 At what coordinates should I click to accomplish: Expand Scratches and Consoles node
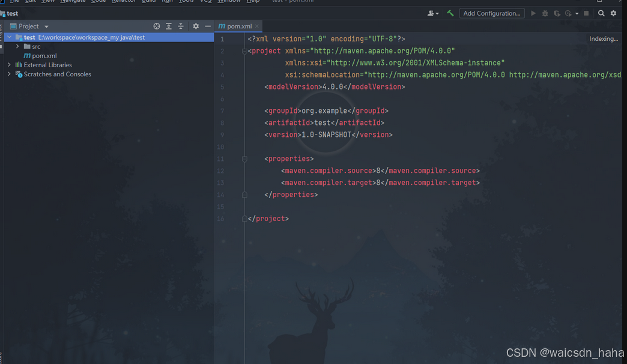pos(9,74)
